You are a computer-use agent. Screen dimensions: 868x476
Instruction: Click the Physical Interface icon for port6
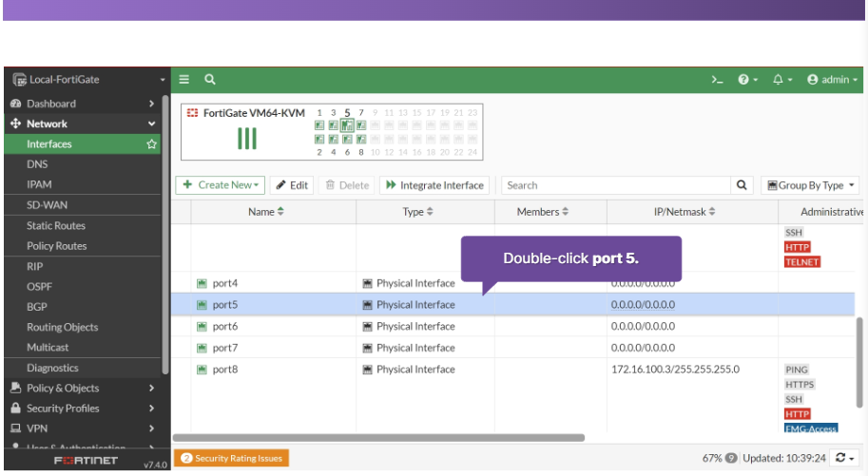point(367,327)
